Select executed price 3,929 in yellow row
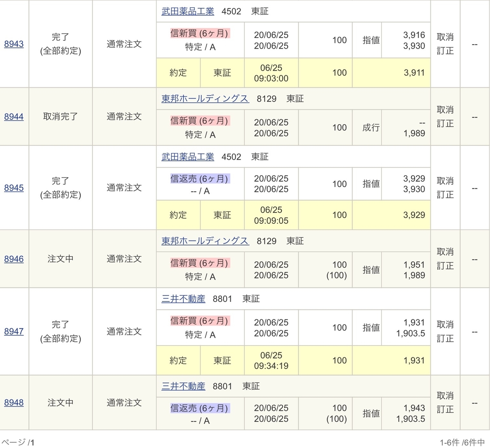Viewport: 490px width, 448px height. [x=414, y=215]
